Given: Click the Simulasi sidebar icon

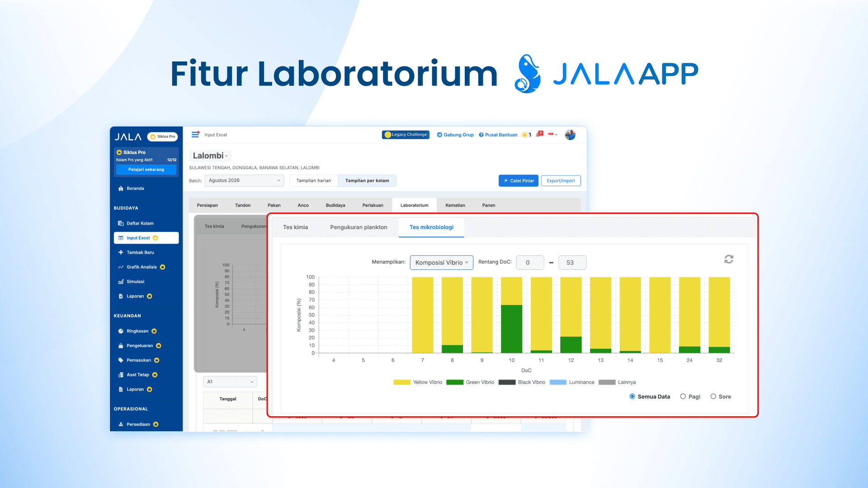Looking at the screenshot, I should [x=121, y=282].
